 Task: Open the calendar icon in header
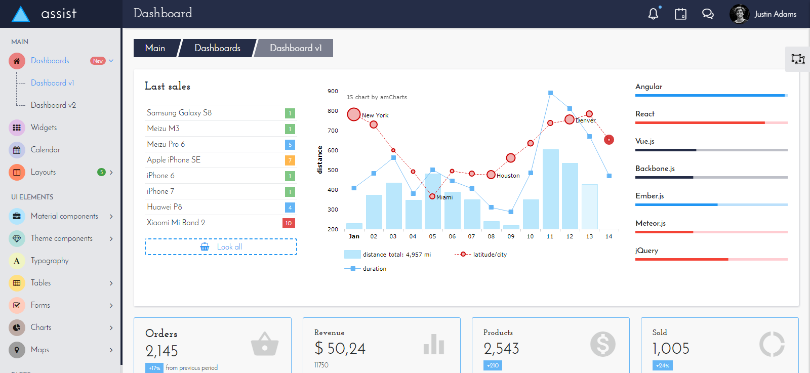coord(681,14)
